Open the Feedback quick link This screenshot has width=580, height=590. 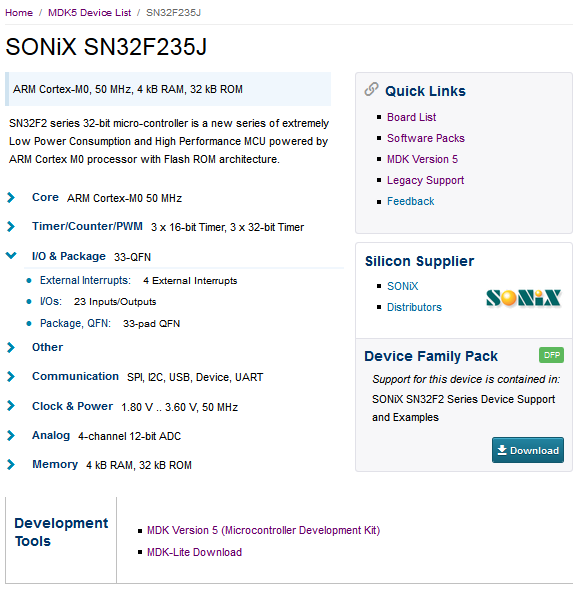(410, 201)
